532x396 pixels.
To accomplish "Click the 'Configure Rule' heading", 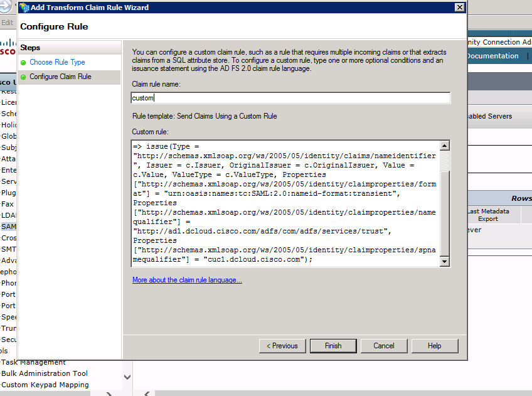I will tap(54, 26).
